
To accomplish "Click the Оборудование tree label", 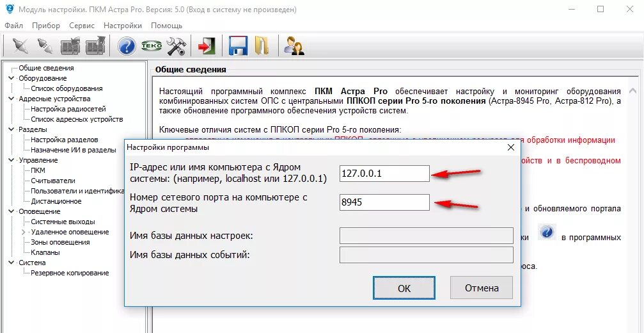I will 42,78.
